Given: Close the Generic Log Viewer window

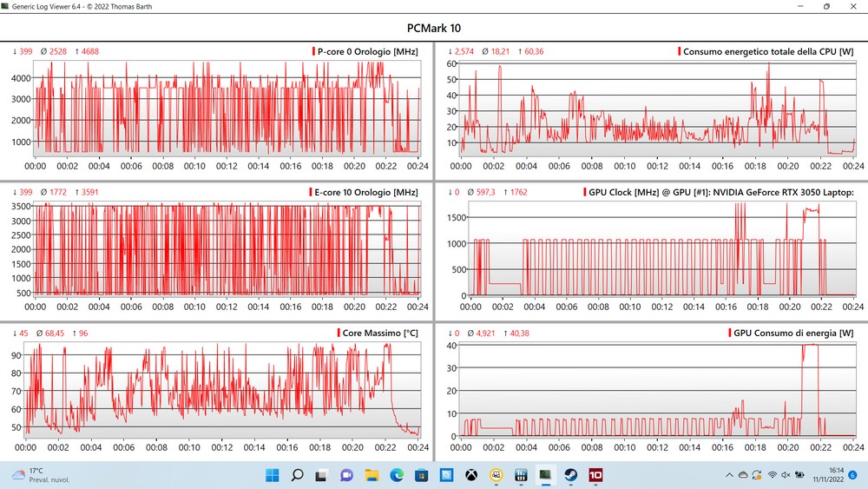Looking at the screenshot, I should (x=853, y=7).
